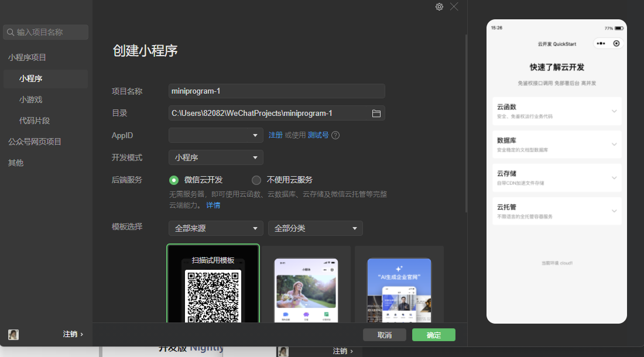644x357 pixels.
Task: Open settings via the gear icon
Action: pyautogui.click(x=439, y=6)
